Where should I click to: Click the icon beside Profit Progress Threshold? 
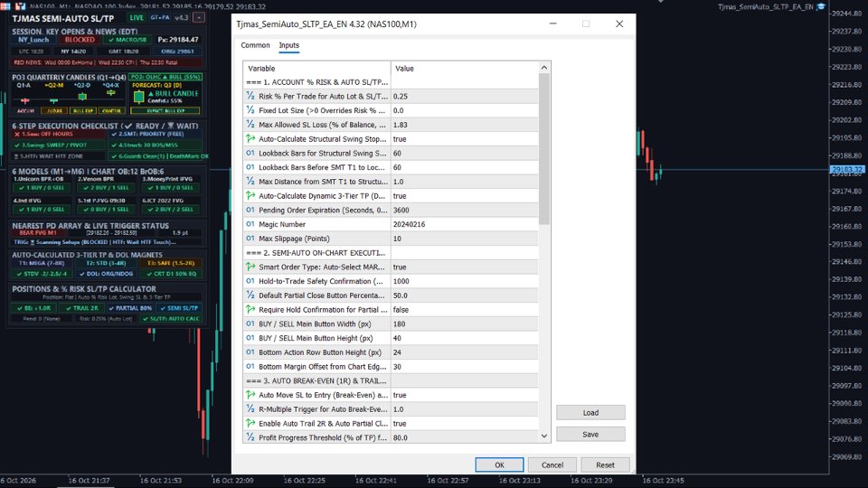[x=250, y=437]
